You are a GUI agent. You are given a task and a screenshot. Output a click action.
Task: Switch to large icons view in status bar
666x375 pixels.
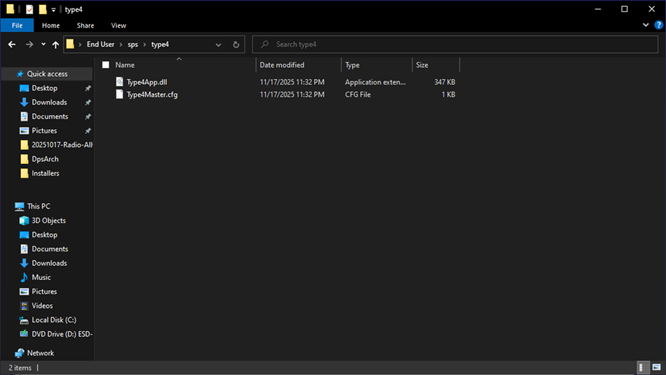[x=657, y=367]
